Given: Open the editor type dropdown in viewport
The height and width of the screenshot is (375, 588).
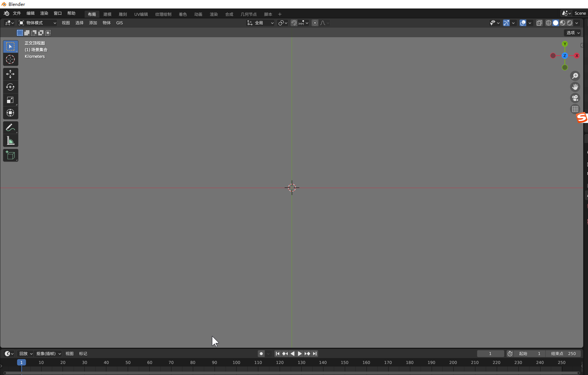Looking at the screenshot, I should pos(9,23).
